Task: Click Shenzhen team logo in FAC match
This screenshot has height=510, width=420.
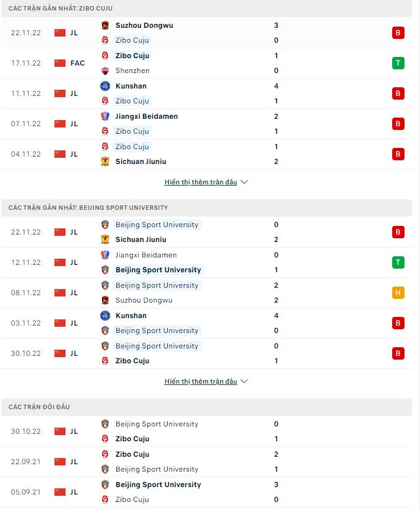Action: [x=105, y=71]
